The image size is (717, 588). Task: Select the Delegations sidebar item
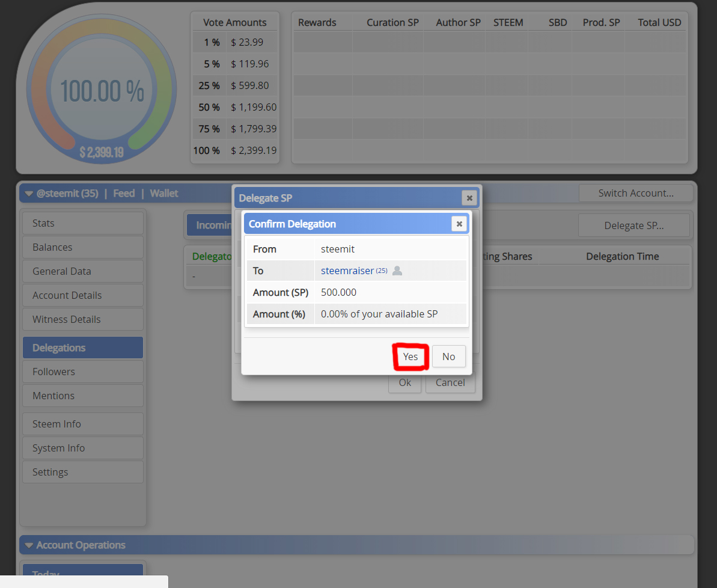(x=83, y=348)
